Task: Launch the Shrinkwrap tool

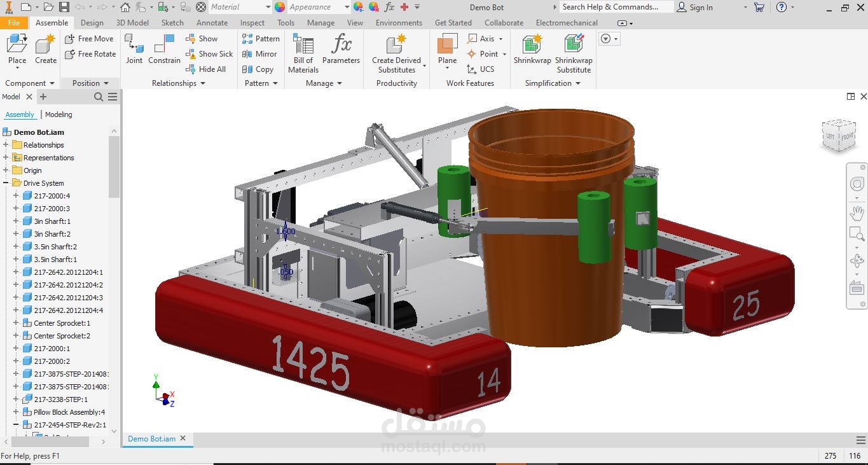Action: tap(532, 49)
